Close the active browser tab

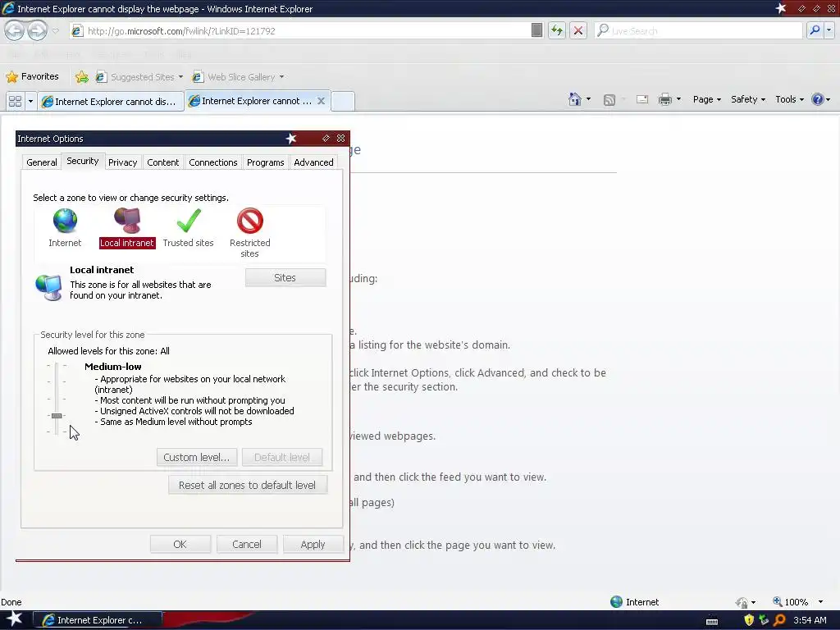point(321,101)
